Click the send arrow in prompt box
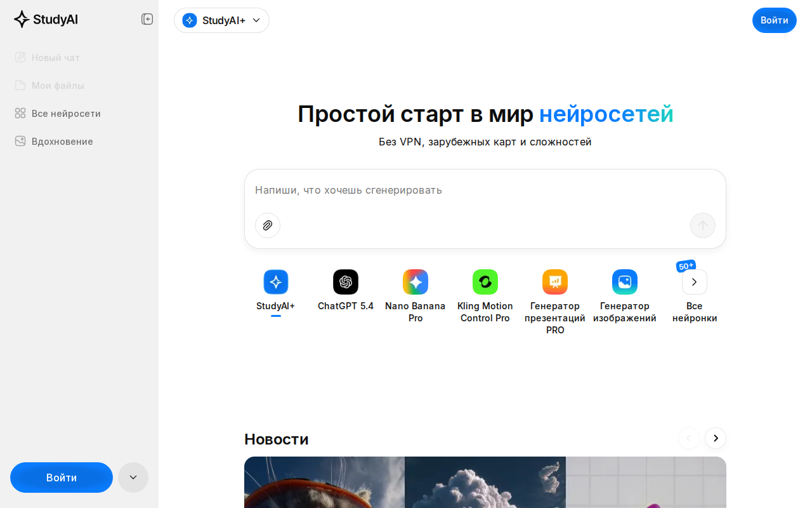812x508 pixels. [702, 225]
